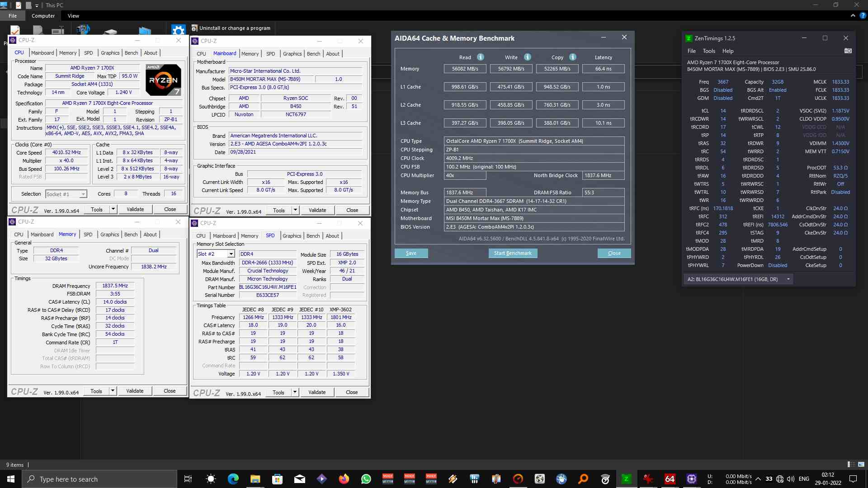Open the Help menu in ZenTimings
Screen dimensions: 868x488
pos(728,51)
